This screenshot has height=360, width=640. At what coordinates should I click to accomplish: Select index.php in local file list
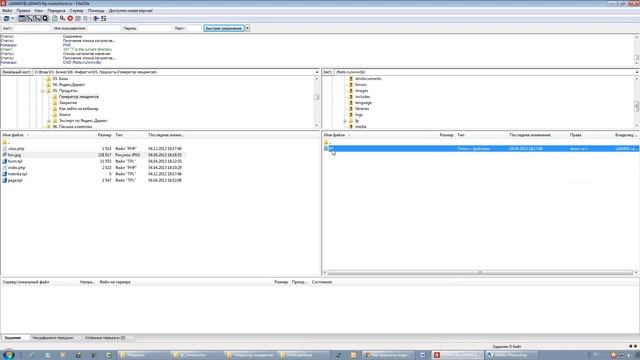click(16, 168)
